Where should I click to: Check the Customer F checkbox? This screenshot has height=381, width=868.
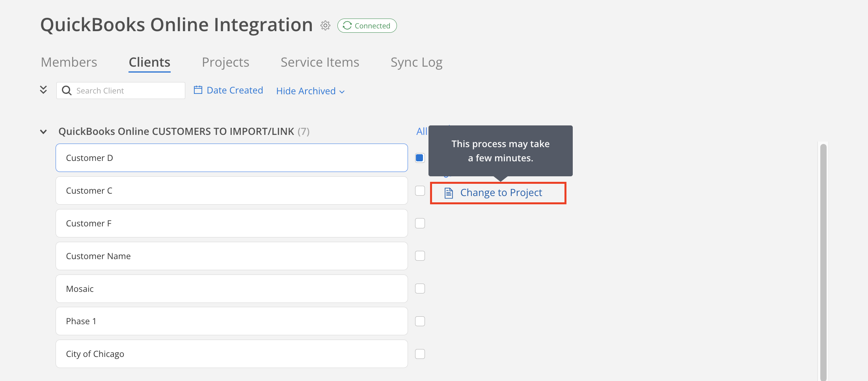(x=420, y=223)
